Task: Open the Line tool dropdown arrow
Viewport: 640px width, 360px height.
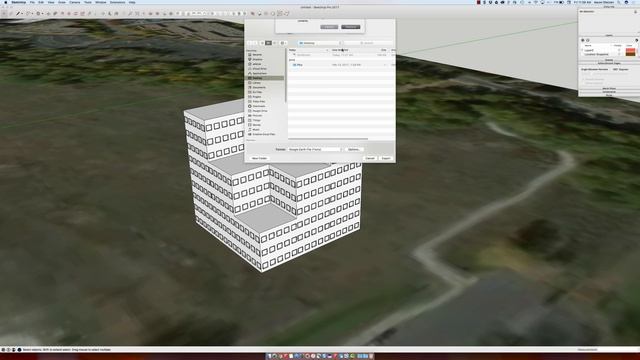Action: [x=22, y=13]
